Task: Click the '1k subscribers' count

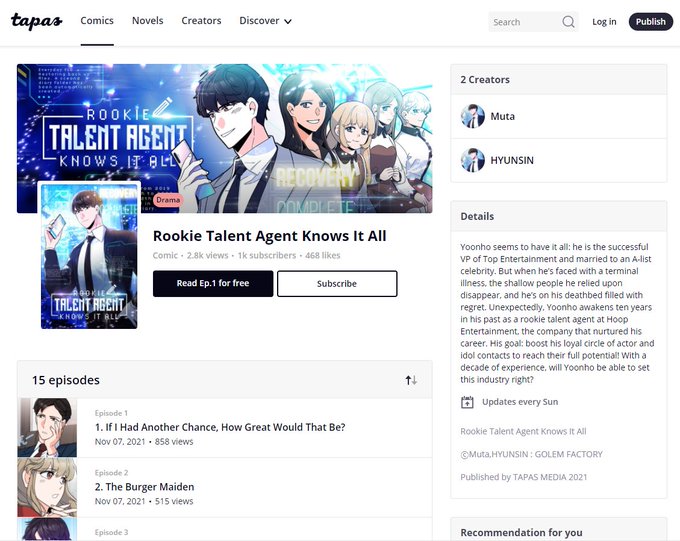Action: click(267, 256)
